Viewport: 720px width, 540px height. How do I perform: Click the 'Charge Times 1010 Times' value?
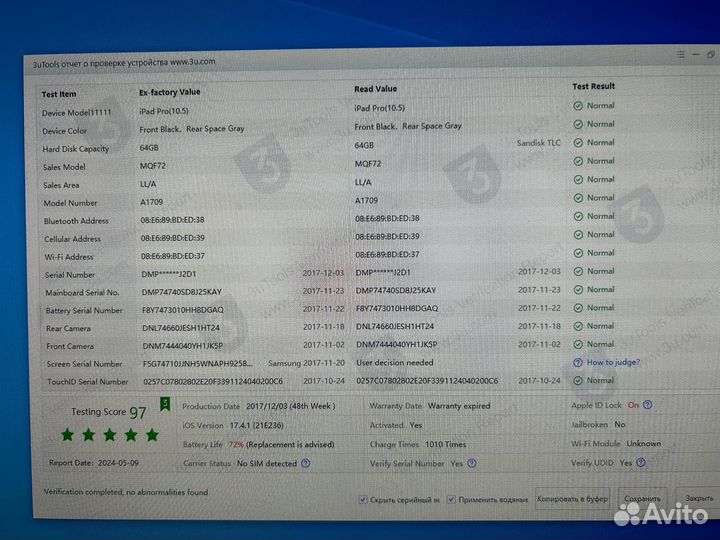pos(418,444)
